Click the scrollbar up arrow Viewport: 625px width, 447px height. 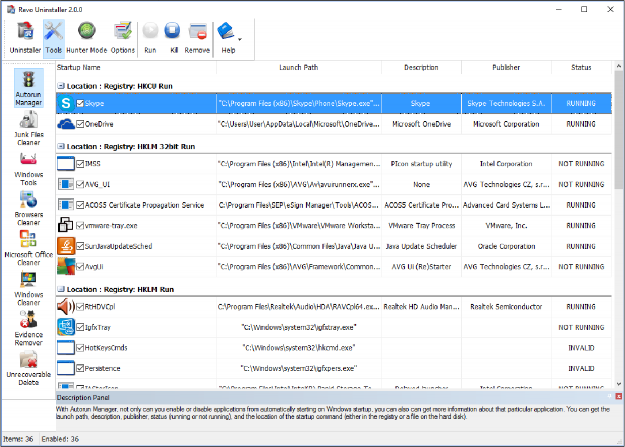click(619, 66)
